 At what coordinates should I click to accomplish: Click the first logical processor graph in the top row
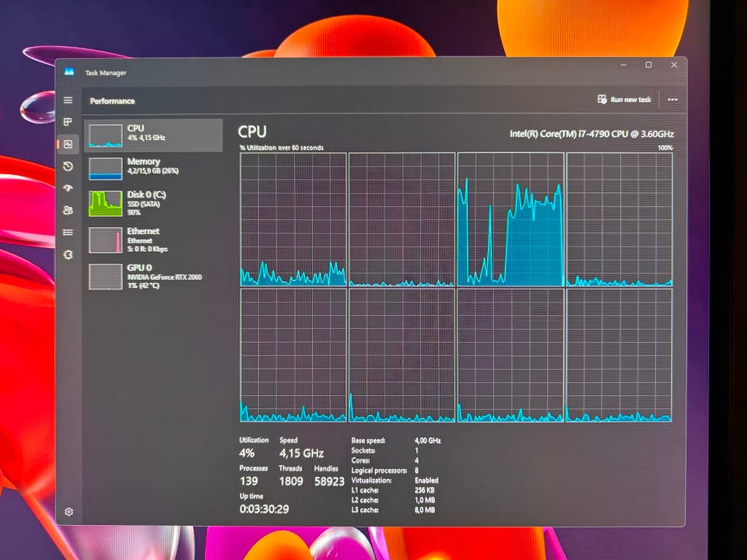tap(293, 219)
